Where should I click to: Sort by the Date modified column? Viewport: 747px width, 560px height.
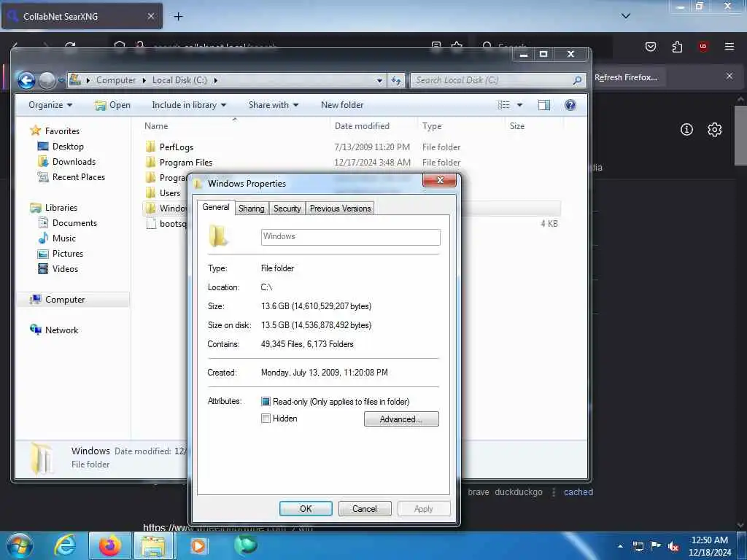coord(362,125)
